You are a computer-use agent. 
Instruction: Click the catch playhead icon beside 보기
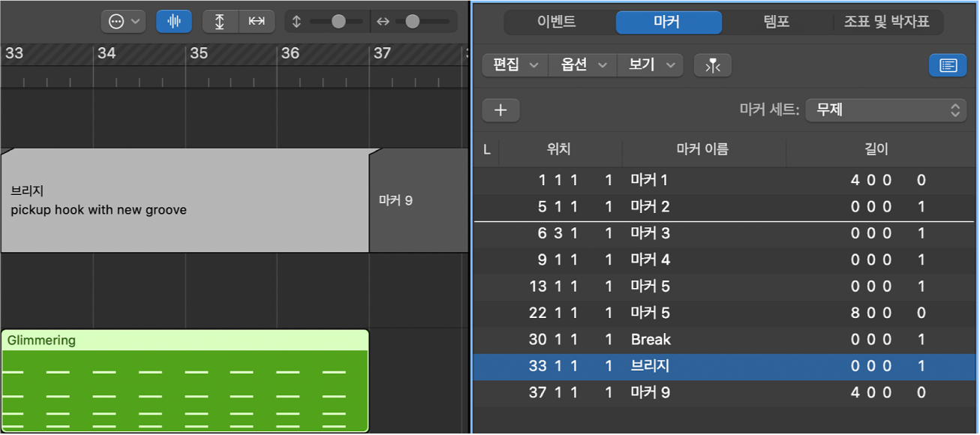coord(712,65)
